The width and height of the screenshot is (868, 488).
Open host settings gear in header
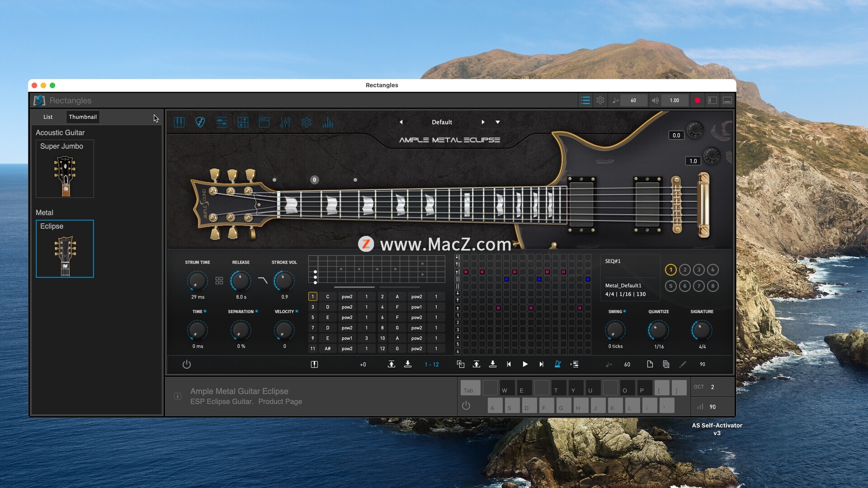click(x=600, y=100)
